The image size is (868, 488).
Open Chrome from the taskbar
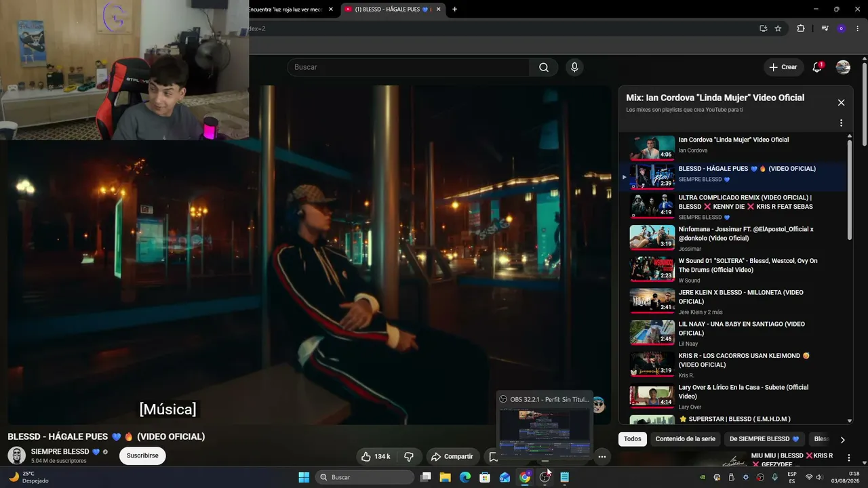click(x=525, y=477)
